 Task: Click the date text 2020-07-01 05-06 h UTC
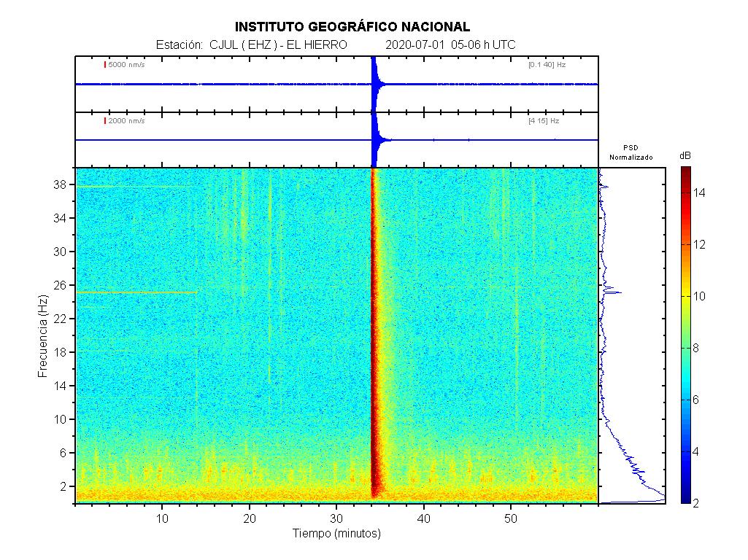pos(450,44)
